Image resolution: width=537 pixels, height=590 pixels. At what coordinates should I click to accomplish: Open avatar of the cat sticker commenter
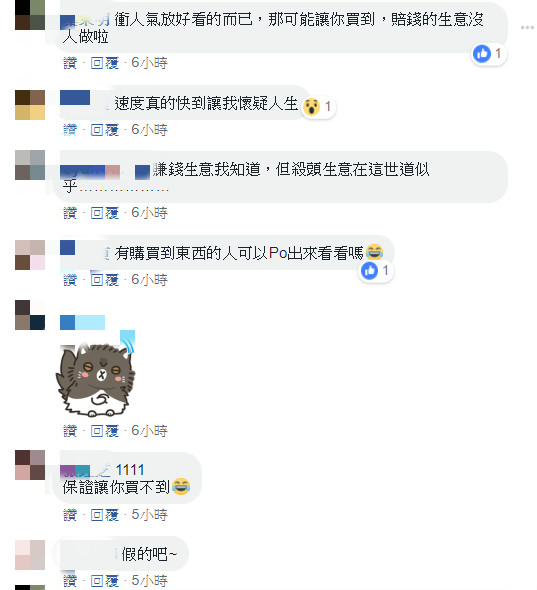(30, 315)
